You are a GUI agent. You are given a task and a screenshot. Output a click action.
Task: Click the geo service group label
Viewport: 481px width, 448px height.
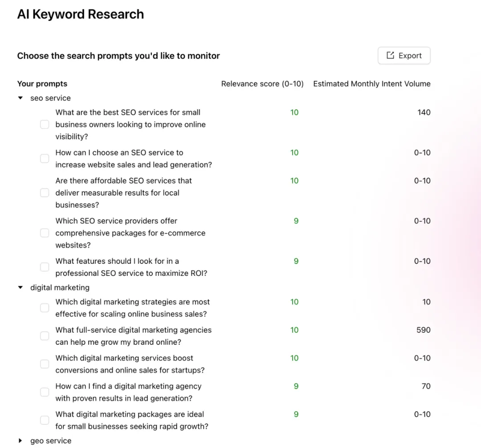click(51, 440)
